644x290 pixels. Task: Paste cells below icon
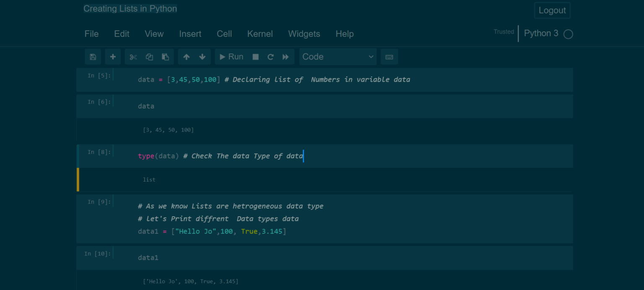click(x=166, y=57)
